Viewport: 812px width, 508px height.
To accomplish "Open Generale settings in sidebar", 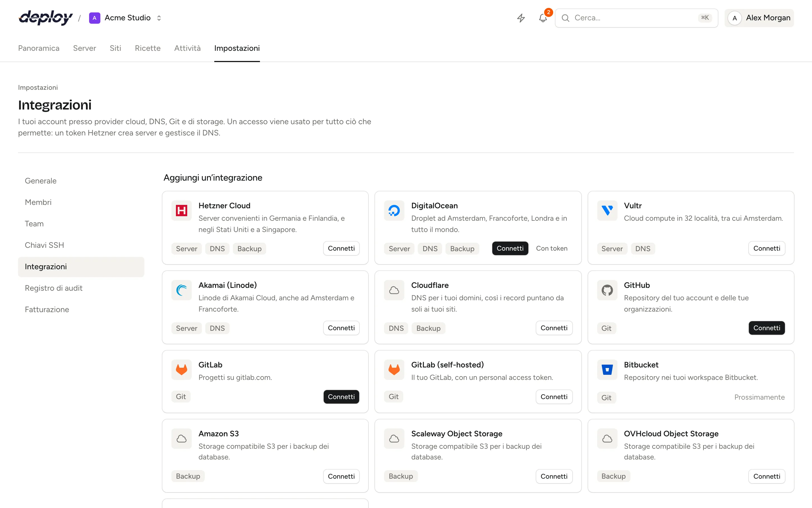I will tap(81, 181).
